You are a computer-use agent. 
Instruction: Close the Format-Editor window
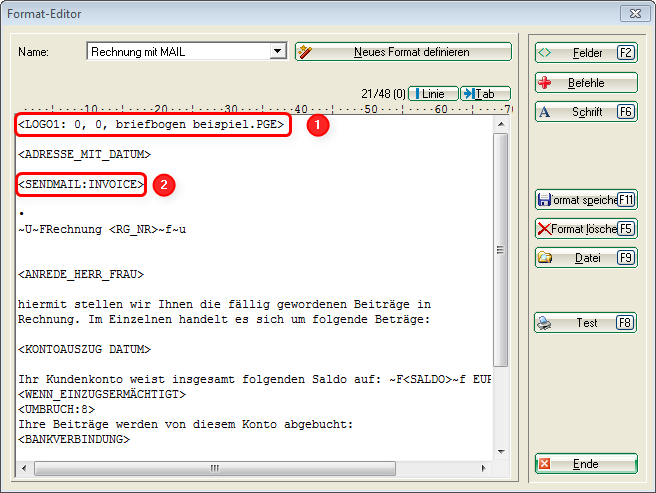point(631,13)
